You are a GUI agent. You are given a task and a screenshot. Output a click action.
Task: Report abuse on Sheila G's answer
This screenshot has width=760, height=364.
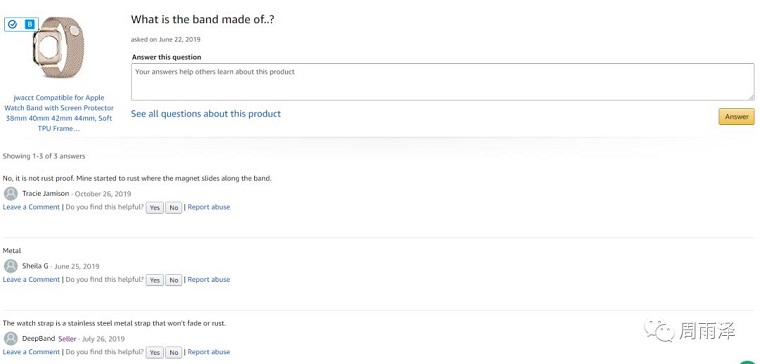point(209,280)
